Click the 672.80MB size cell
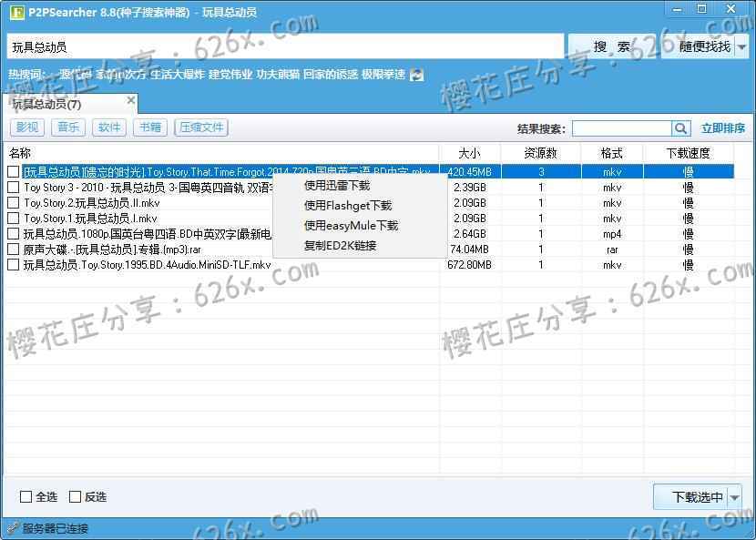Viewport: 756px width, 540px height. (x=470, y=265)
